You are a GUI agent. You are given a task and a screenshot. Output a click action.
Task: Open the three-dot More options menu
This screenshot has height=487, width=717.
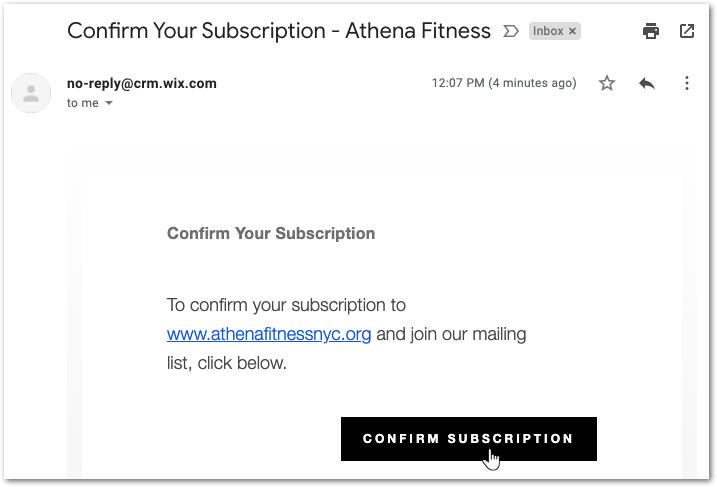click(x=687, y=83)
